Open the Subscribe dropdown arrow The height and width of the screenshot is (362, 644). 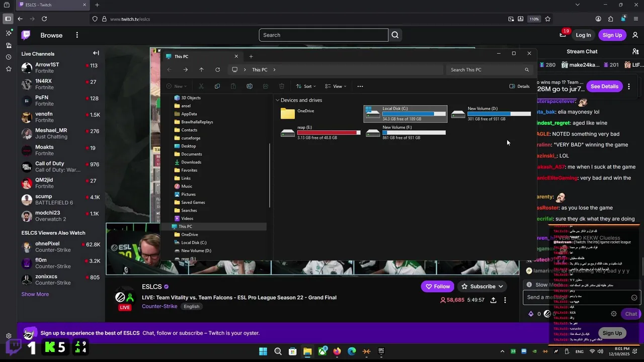[x=501, y=287]
